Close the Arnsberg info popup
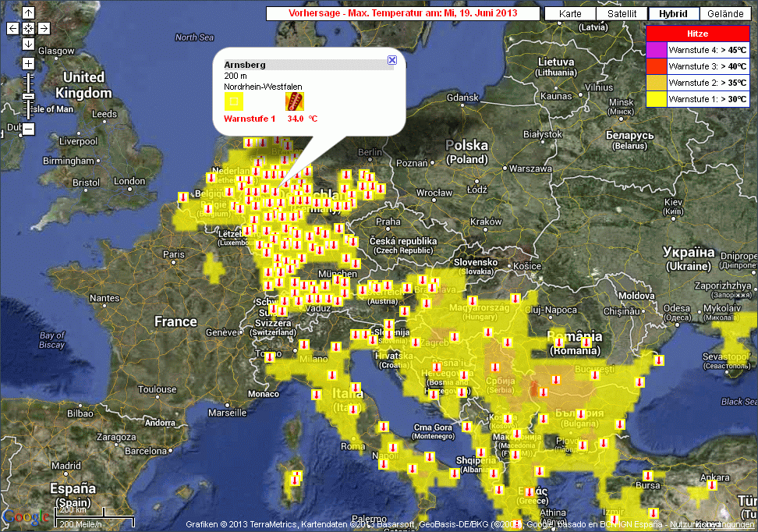Screen dimensions: 758x532 (x=392, y=60)
